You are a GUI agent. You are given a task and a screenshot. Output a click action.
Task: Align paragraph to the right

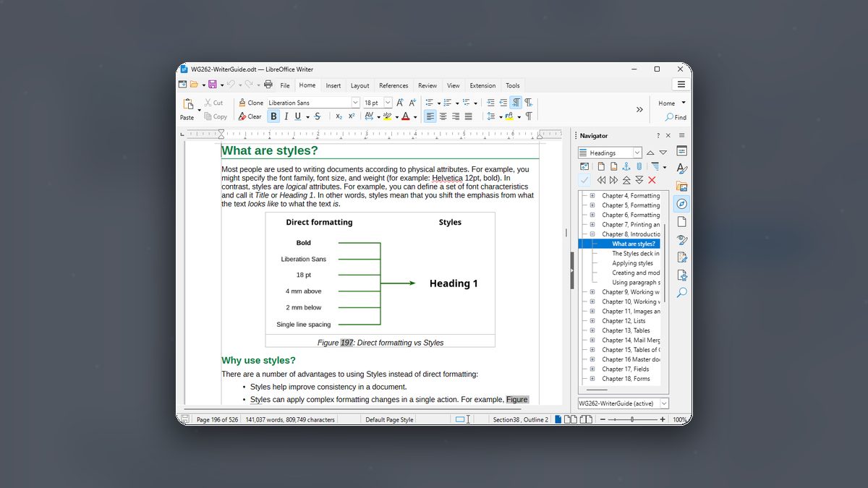(x=456, y=116)
